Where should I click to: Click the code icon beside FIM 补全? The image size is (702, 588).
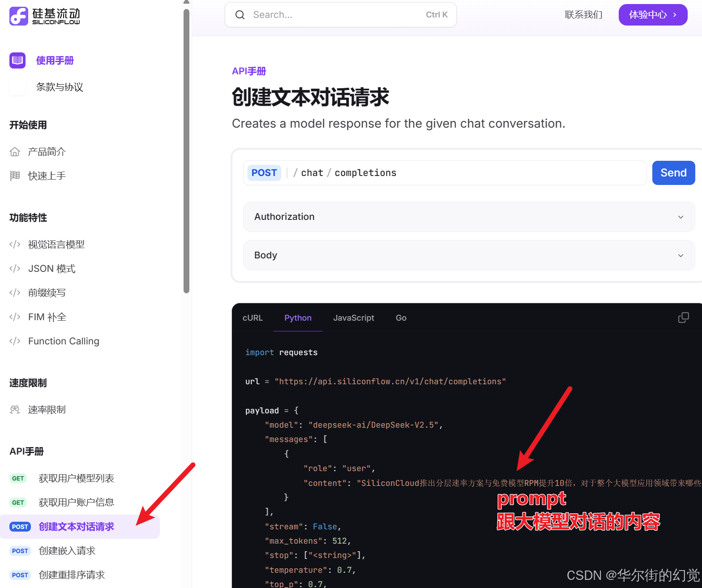pyautogui.click(x=15, y=317)
